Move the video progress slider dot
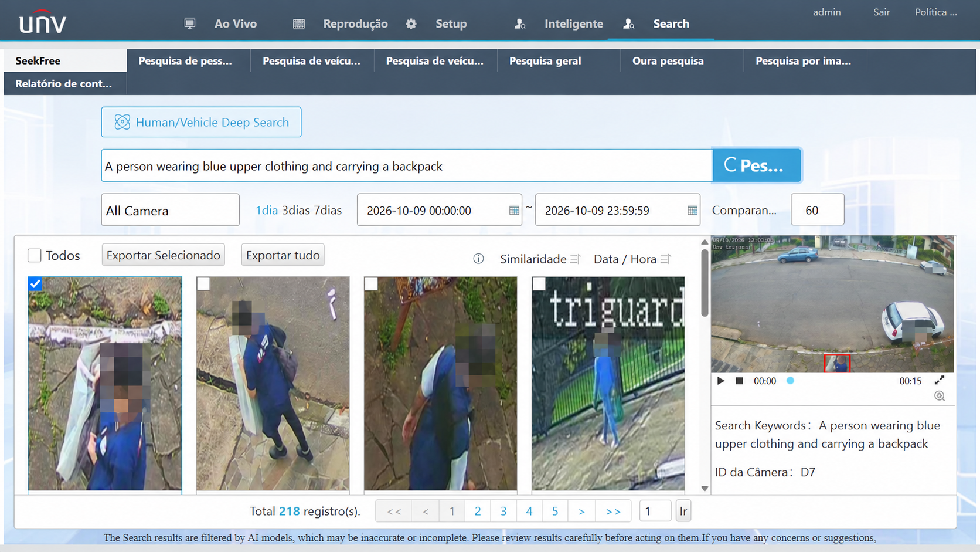 (x=790, y=381)
